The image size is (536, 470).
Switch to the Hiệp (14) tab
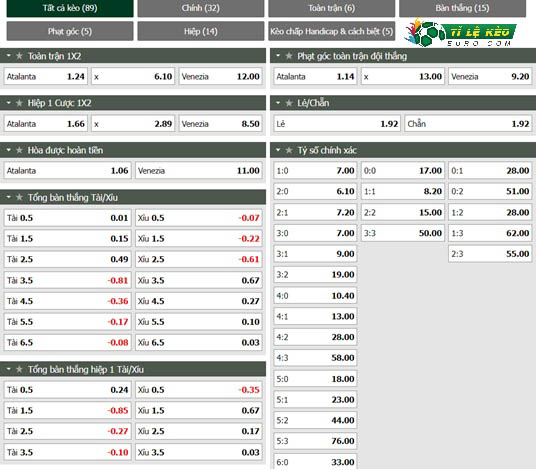click(201, 31)
